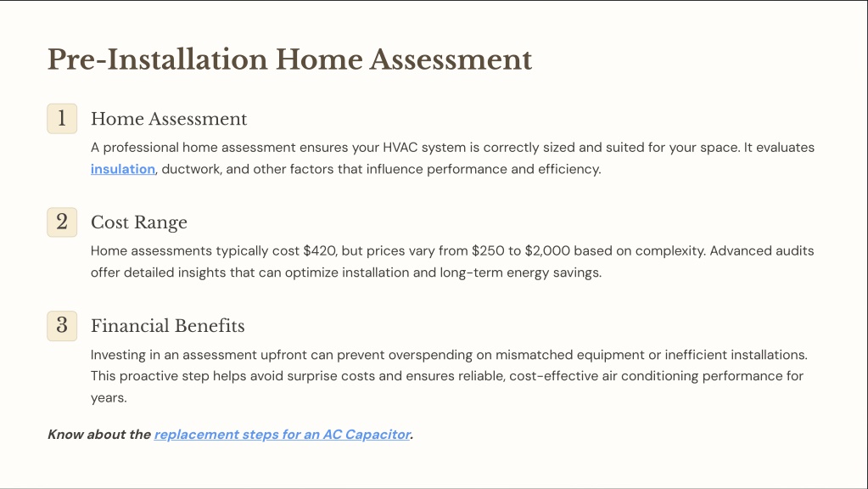This screenshot has height=489, width=868.
Task: Click the Cost Range subheading
Action: coord(139,222)
